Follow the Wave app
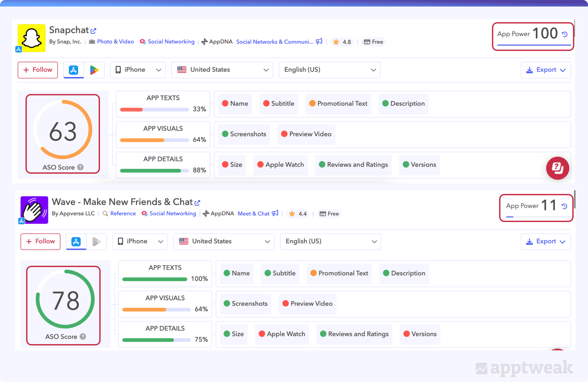 pyautogui.click(x=40, y=242)
